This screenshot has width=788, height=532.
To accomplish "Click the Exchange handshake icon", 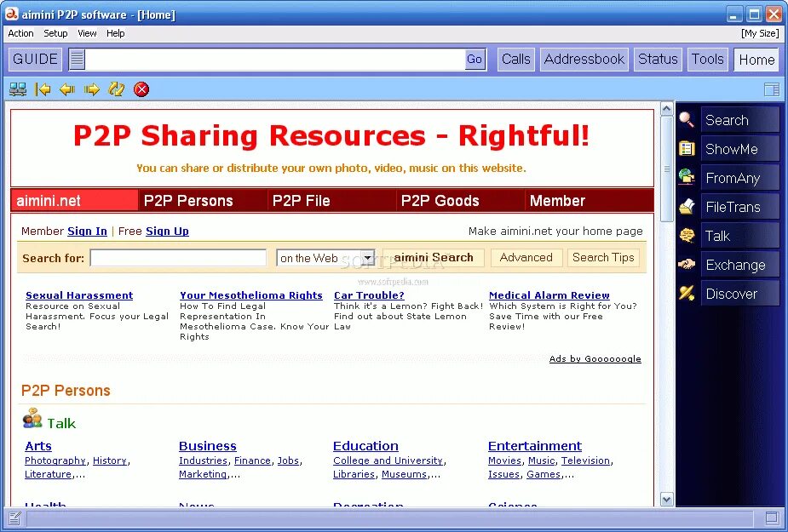I will click(x=687, y=264).
